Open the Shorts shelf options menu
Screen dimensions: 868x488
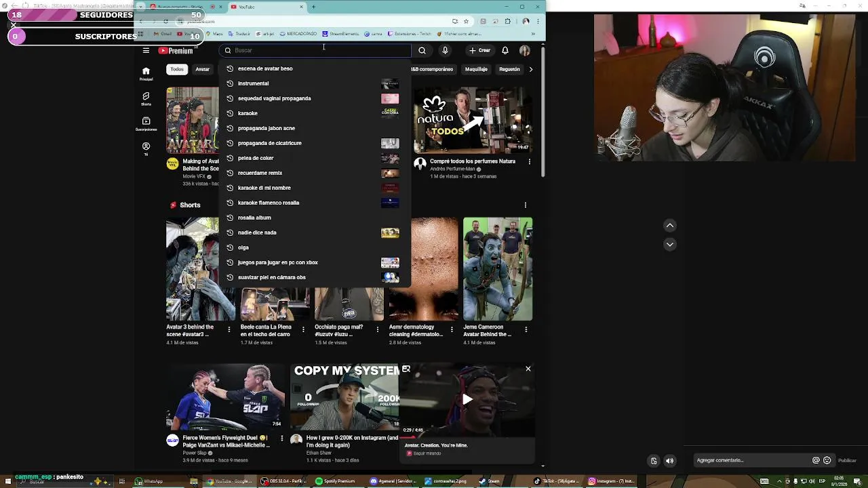[526, 205]
